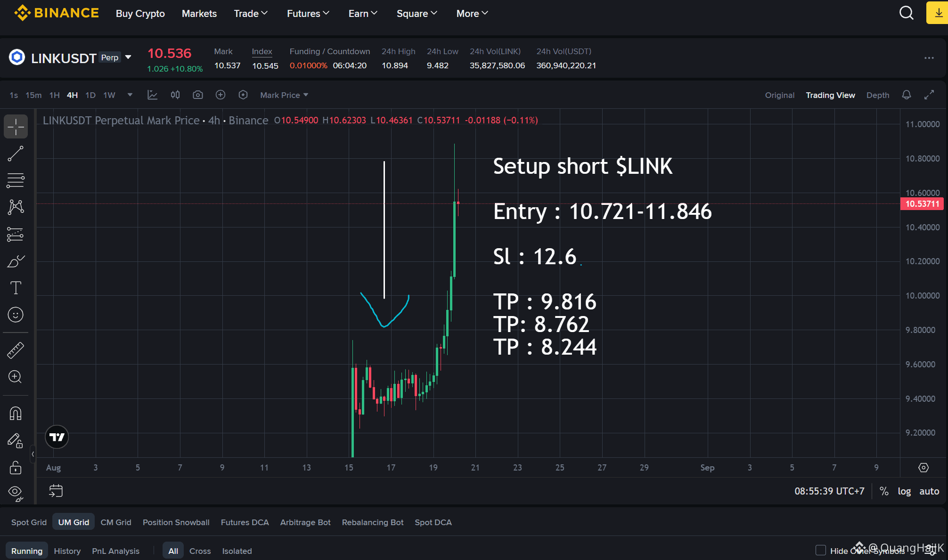Switch to the CM Grid tab
Viewport: 948px width, 560px height.
tap(116, 522)
